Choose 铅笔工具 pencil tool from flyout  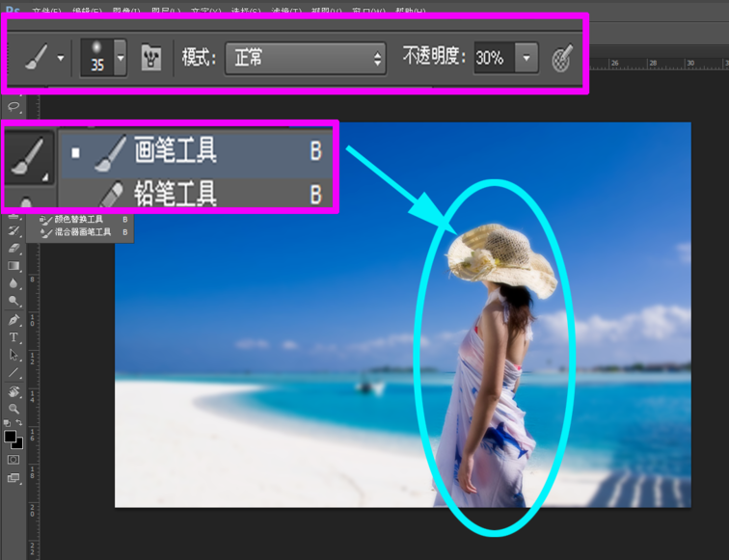point(196,193)
